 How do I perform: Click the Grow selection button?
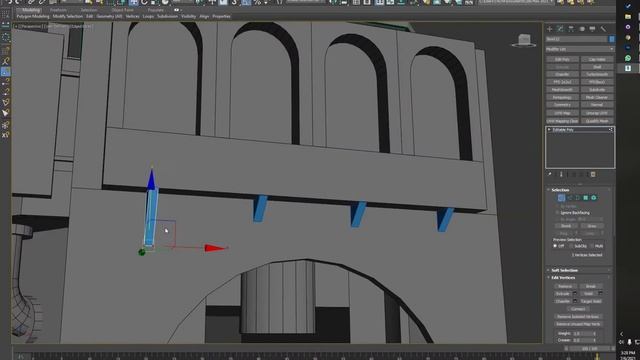click(x=592, y=226)
